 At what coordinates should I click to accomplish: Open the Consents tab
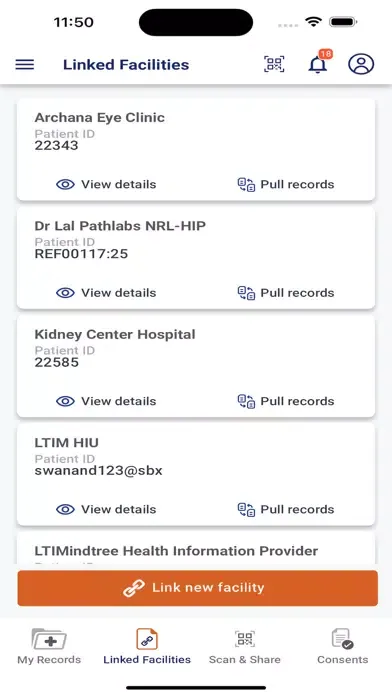coord(343,646)
